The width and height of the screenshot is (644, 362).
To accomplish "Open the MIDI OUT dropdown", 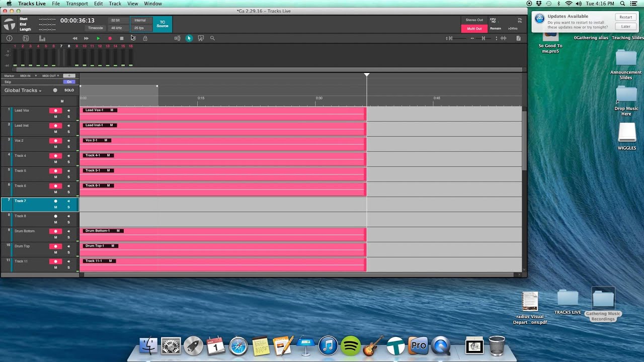I will click(x=51, y=76).
